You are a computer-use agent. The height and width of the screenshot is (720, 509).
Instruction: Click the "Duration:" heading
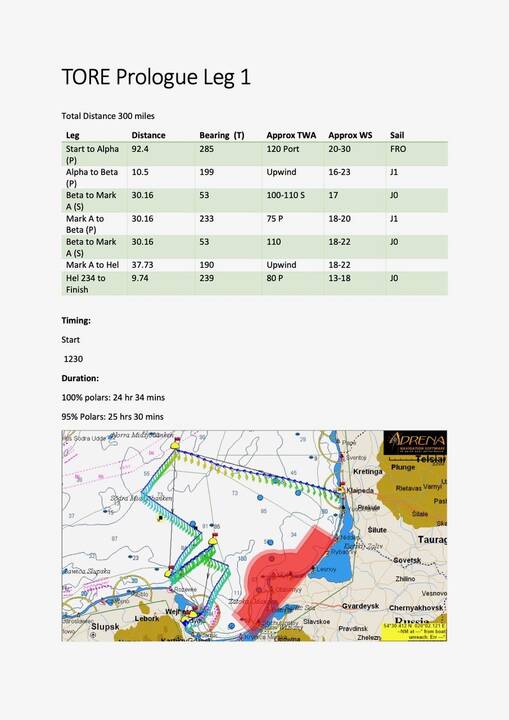pos(80,378)
